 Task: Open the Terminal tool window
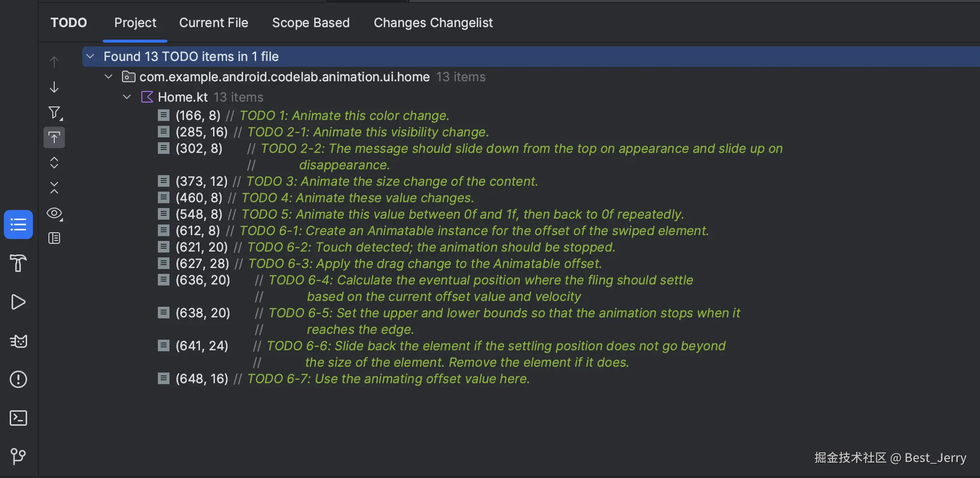18,418
